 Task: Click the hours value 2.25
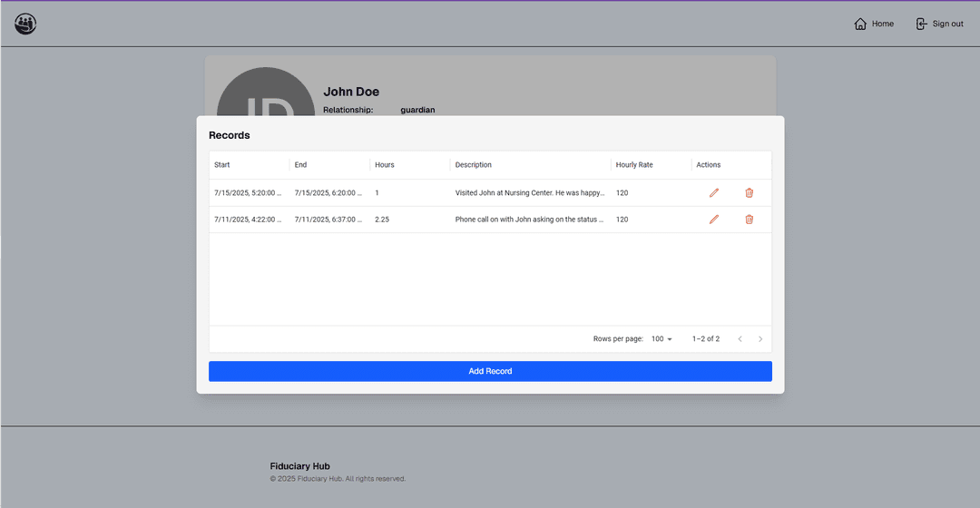[x=382, y=220]
